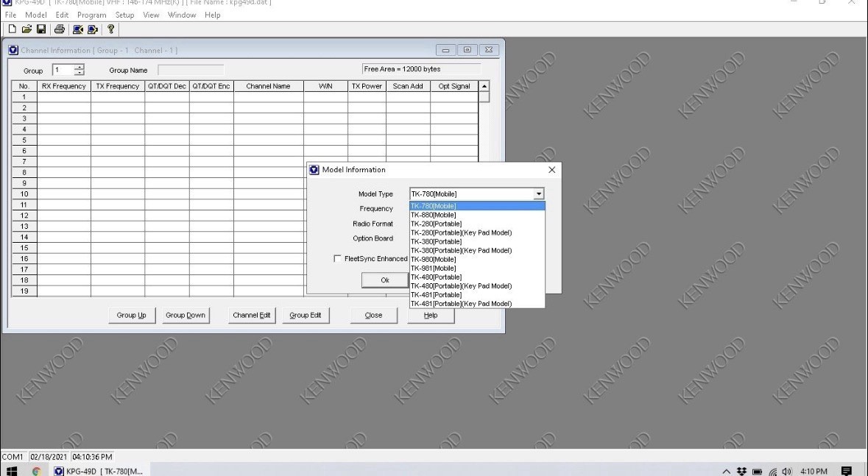Click the RX Frequency column header
This screenshot has height=476, width=868.
[64, 86]
